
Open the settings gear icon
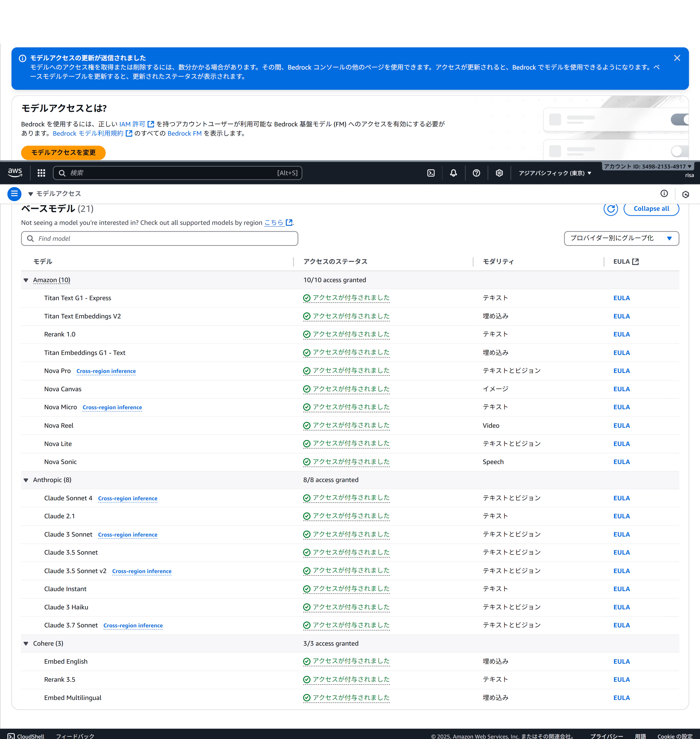499,173
